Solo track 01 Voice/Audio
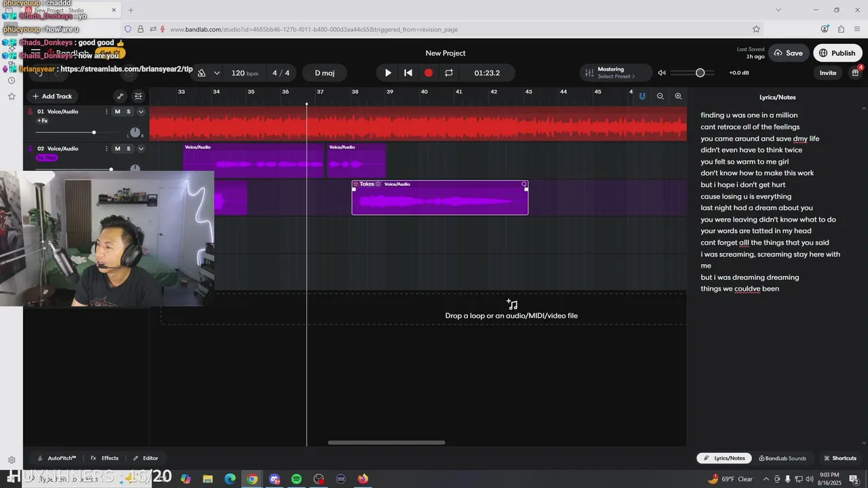This screenshot has width=868, height=488. click(x=128, y=112)
